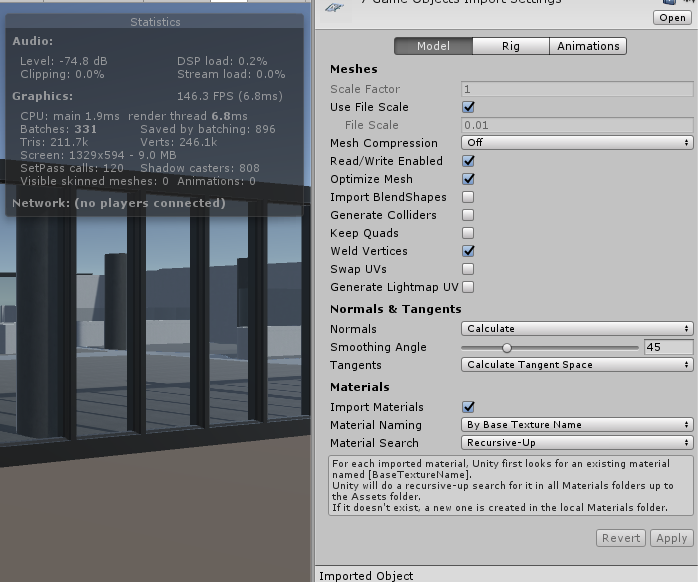Toggle the Weld Vertices checkbox
This screenshot has width=698, height=582.
click(468, 251)
